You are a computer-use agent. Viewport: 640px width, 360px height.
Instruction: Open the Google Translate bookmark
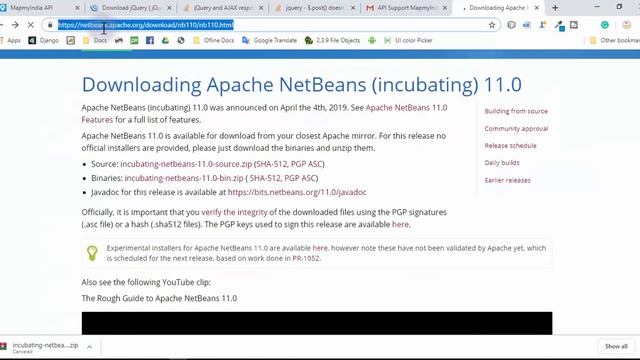click(x=270, y=40)
